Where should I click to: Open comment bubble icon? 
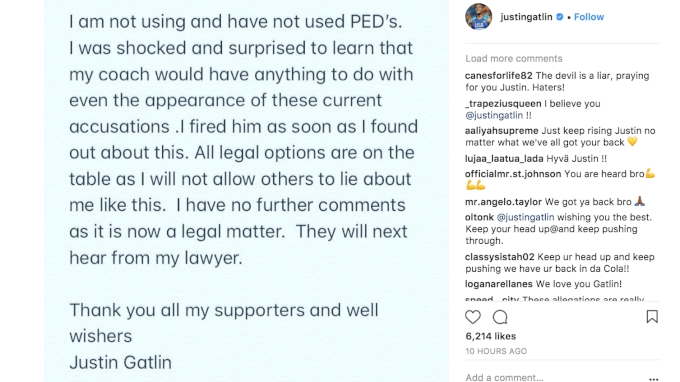click(500, 317)
